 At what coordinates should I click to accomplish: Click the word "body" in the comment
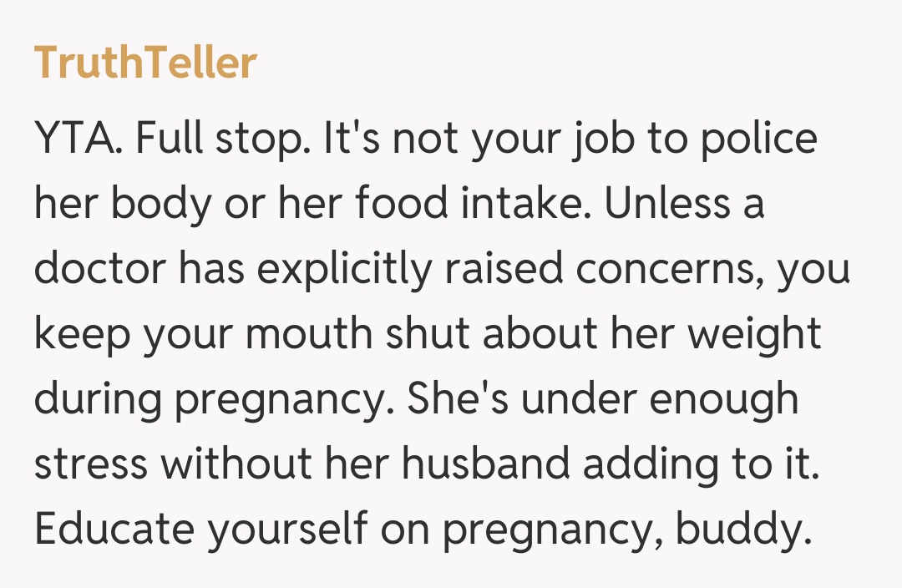[160, 204]
